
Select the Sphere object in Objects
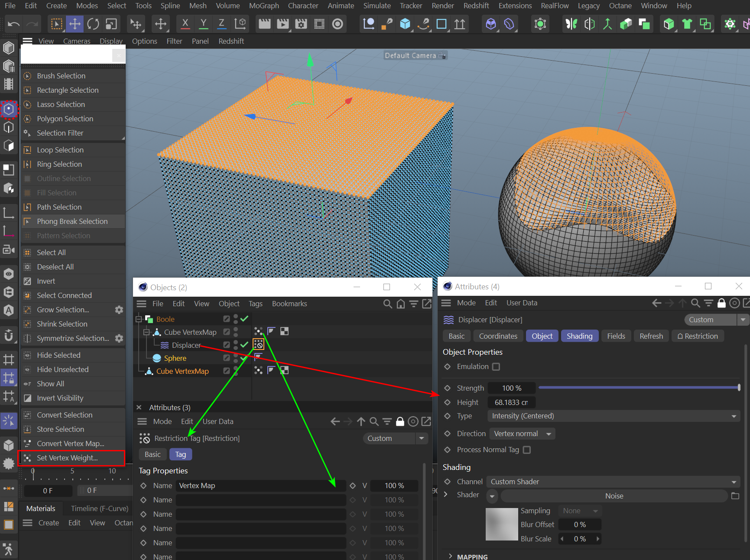pyautogui.click(x=175, y=358)
